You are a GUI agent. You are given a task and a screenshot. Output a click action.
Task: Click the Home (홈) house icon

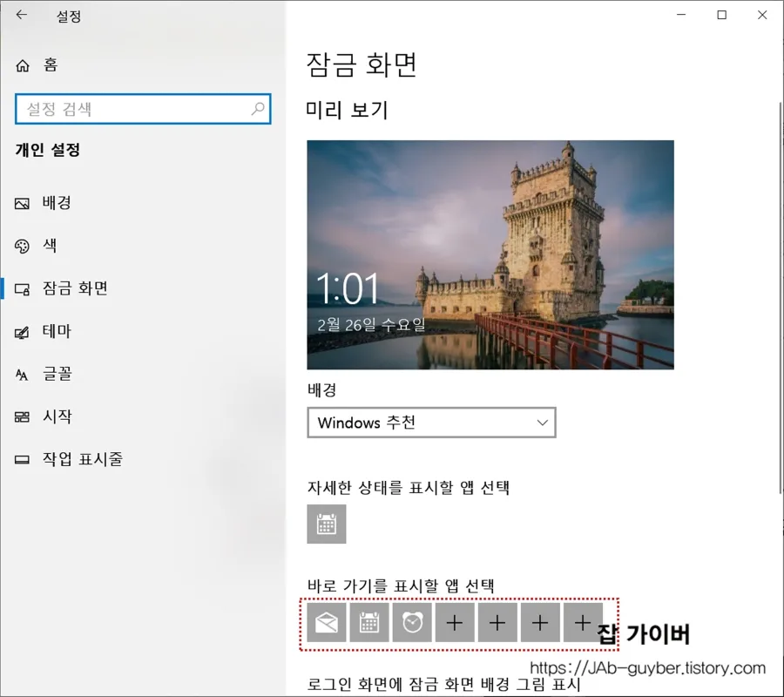[22, 65]
